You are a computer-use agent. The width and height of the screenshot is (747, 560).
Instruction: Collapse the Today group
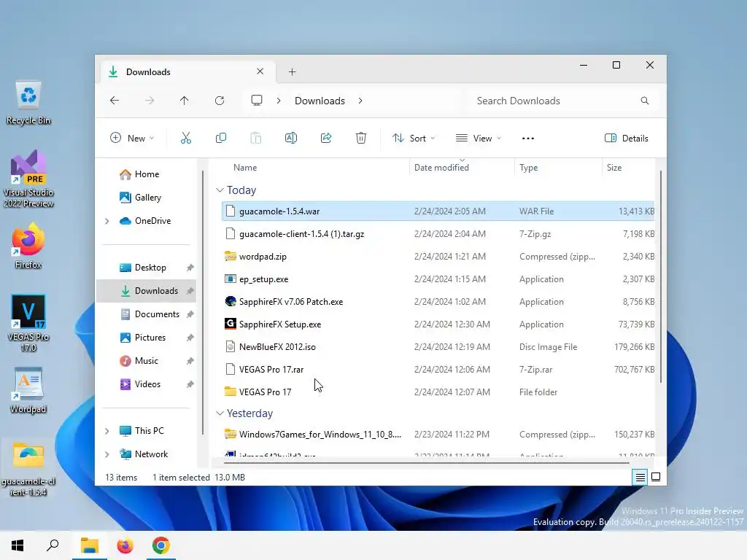[x=220, y=190]
